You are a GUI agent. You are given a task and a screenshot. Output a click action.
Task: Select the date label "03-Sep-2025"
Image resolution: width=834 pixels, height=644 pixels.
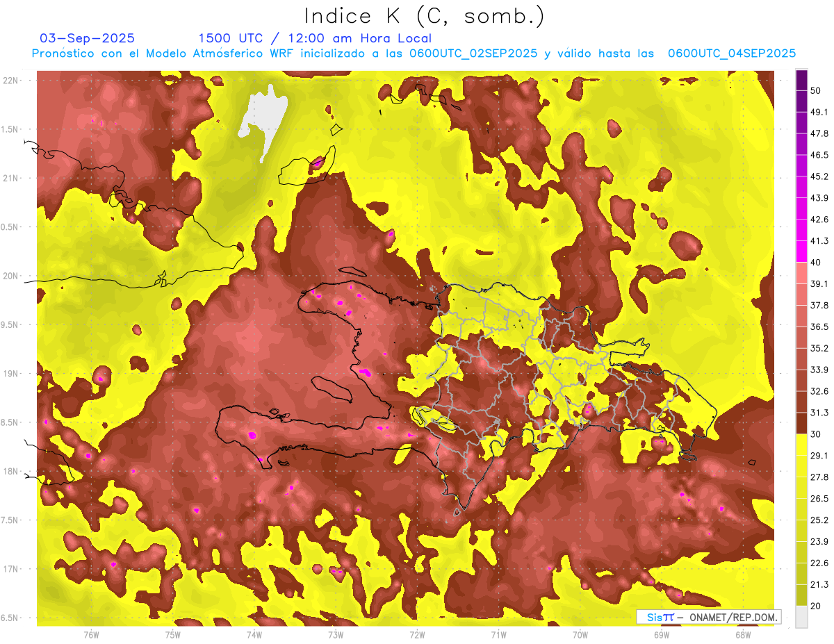coord(88,38)
